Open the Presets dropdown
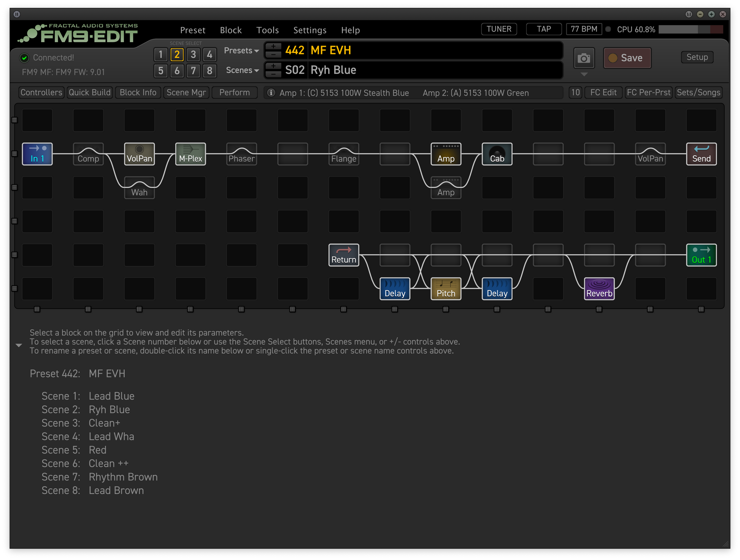The height and width of the screenshot is (560, 740). coord(241,51)
